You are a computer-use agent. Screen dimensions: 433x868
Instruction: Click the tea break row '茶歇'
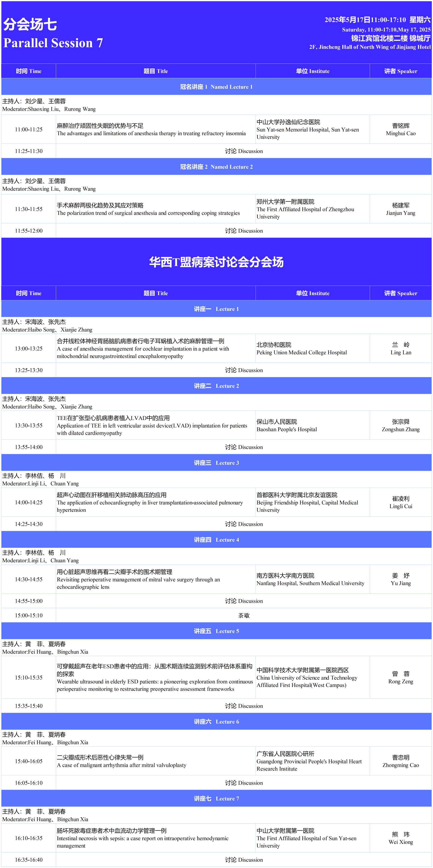[244, 615]
